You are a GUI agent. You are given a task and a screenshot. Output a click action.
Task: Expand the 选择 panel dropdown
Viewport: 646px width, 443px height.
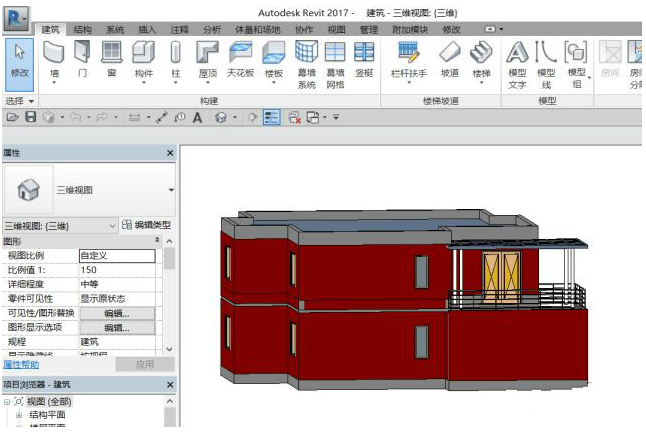[x=30, y=102]
